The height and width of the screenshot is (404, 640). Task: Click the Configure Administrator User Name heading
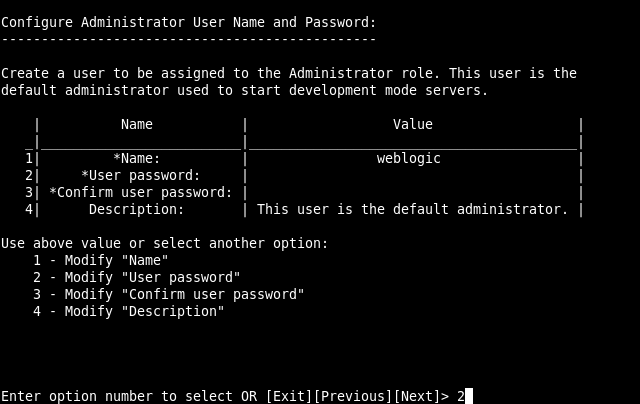pos(188,22)
